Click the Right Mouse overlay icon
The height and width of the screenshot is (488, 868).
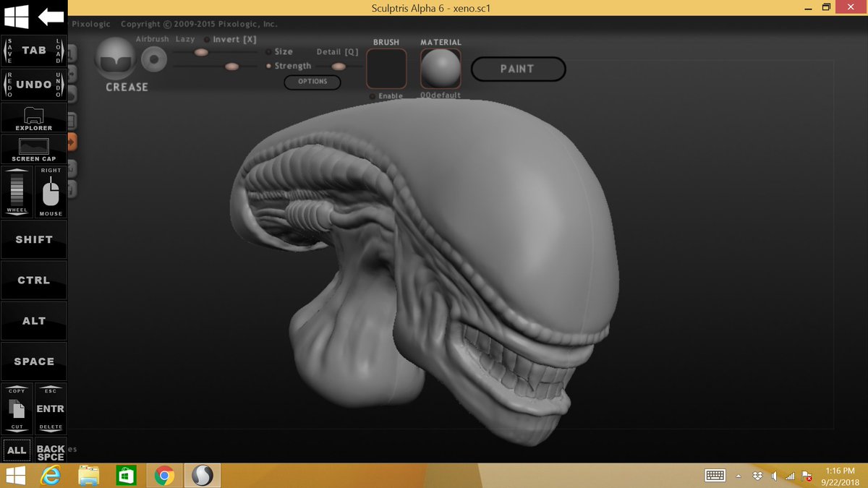tap(51, 192)
